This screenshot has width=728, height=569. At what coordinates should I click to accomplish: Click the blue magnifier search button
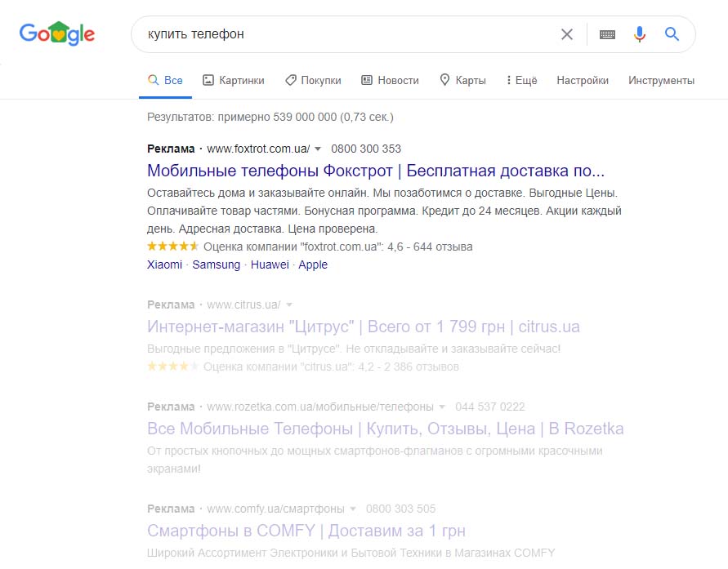(672, 33)
